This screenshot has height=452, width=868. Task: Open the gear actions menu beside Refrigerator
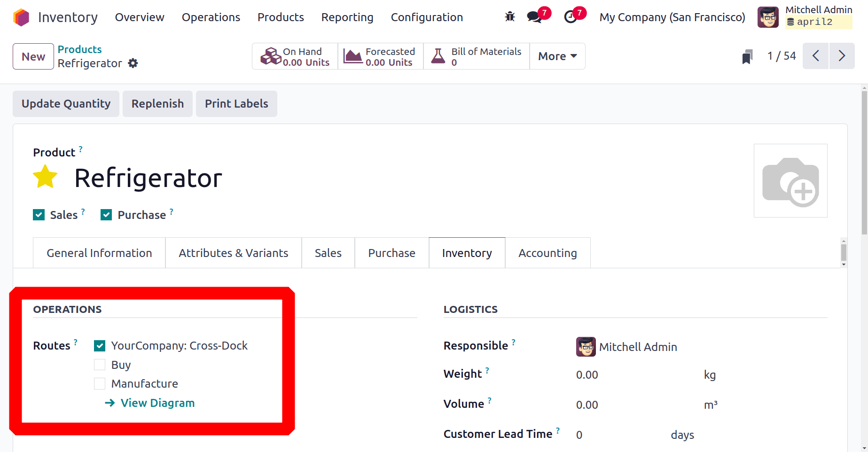[133, 63]
